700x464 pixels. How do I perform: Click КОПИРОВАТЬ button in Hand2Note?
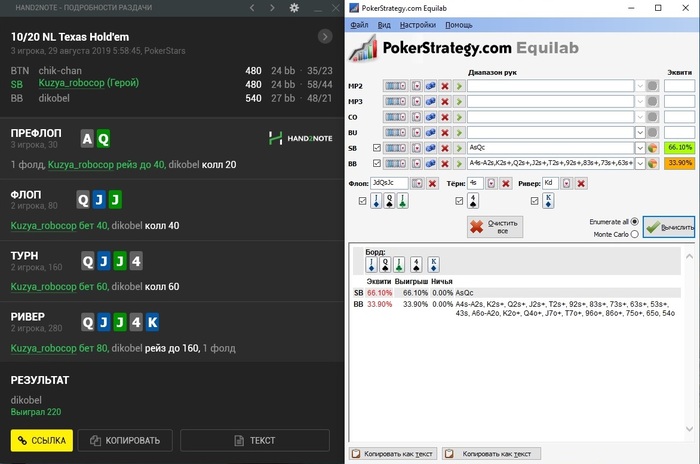pyautogui.click(x=125, y=440)
